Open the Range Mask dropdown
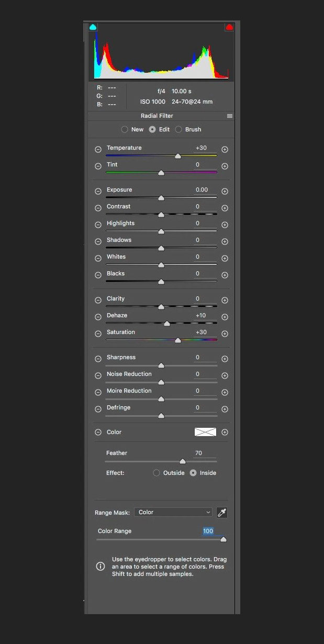Image resolution: width=324 pixels, height=644 pixels. tap(173, 513)
